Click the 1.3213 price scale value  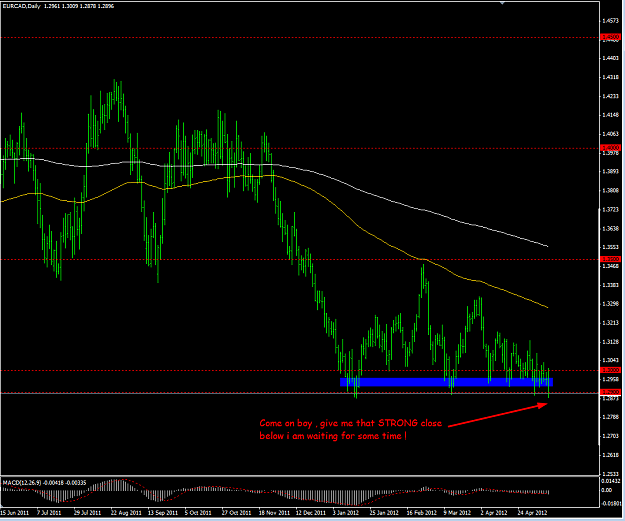[611, 323]
